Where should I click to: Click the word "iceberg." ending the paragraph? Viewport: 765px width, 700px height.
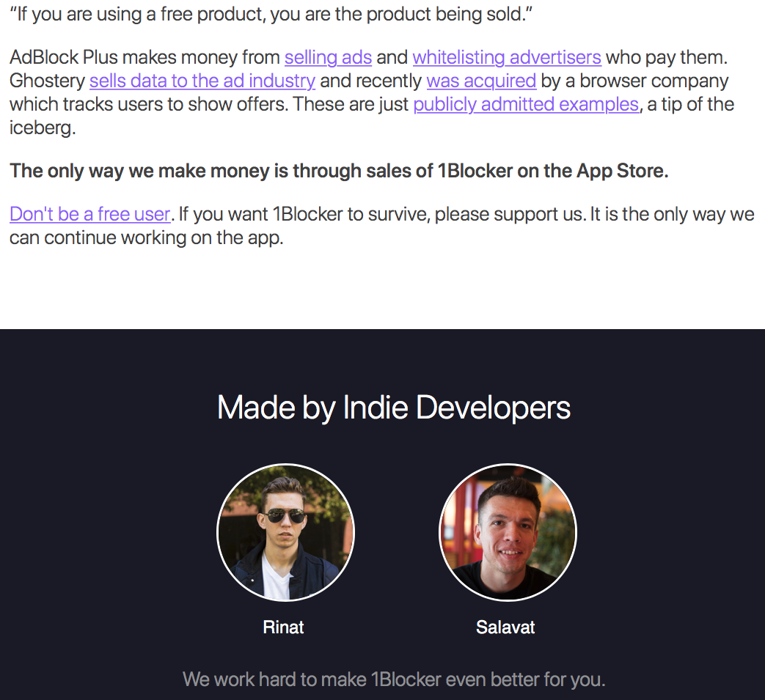(43, 128)
